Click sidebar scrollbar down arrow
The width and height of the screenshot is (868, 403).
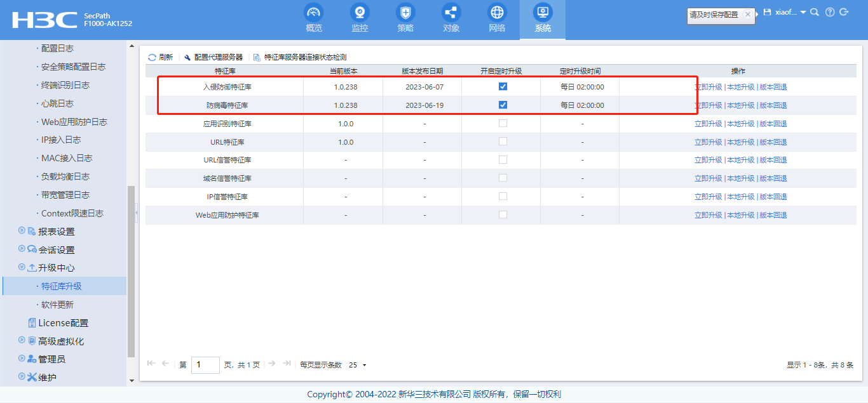point(132,381)
